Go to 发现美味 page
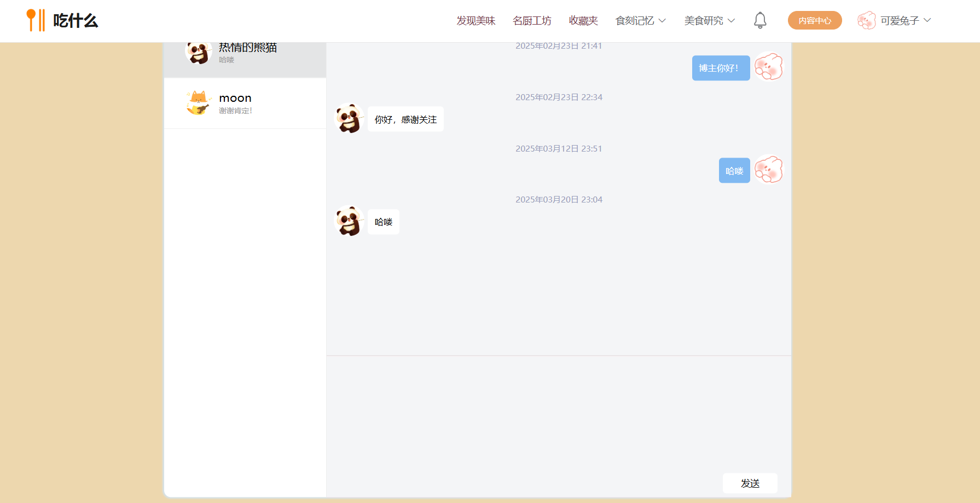This screenshot has height=503, width=980. tap(476, 20)
